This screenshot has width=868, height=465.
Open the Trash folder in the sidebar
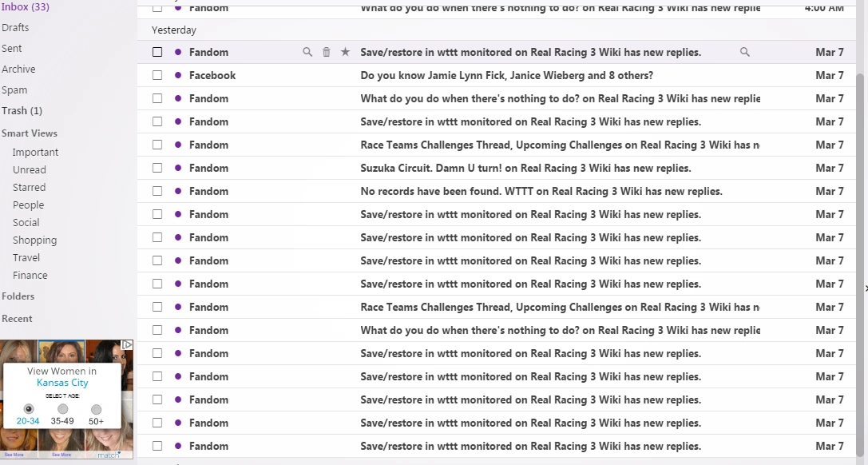click(x=22, y=111)
